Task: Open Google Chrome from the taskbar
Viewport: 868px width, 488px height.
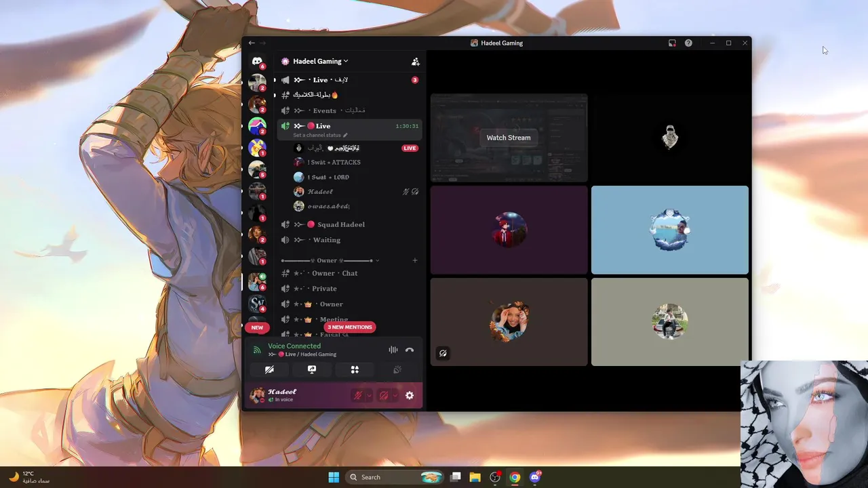Action: pyautogui.click(x=515, y=477)
